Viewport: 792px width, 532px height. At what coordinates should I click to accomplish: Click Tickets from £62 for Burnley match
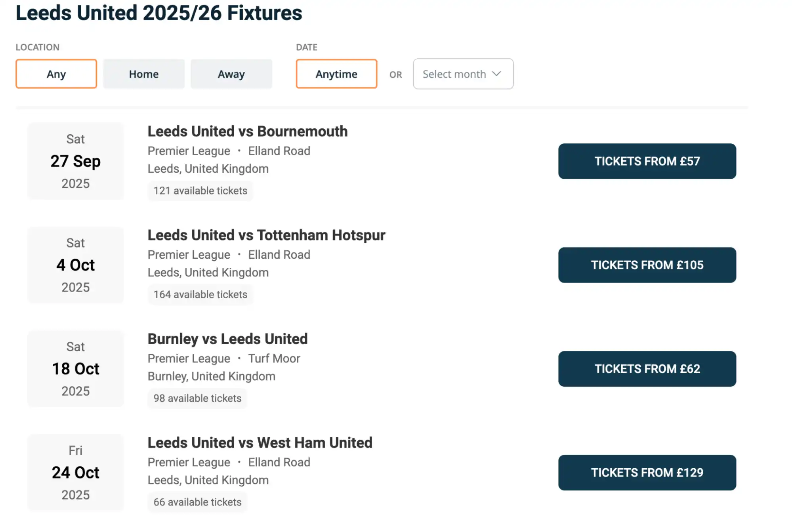[x=647, y=369]
